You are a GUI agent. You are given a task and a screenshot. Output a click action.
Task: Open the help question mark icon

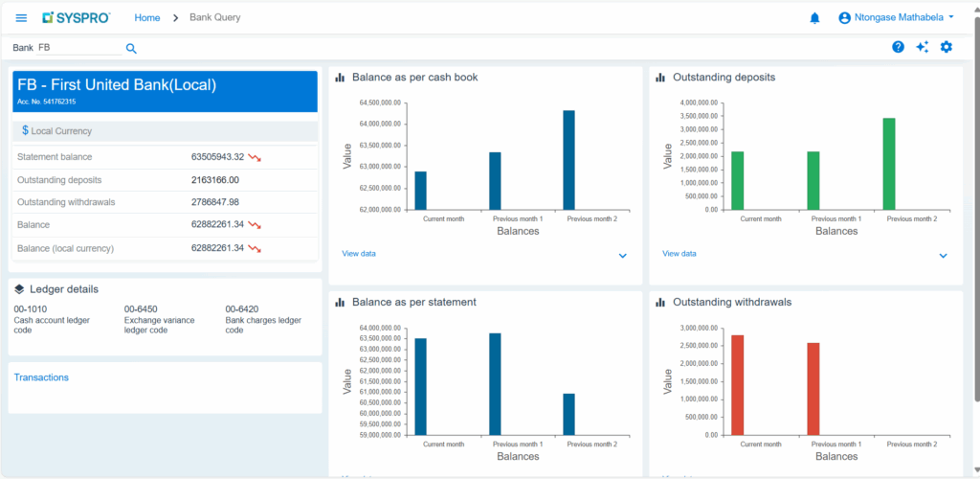(x=898, y=47)
